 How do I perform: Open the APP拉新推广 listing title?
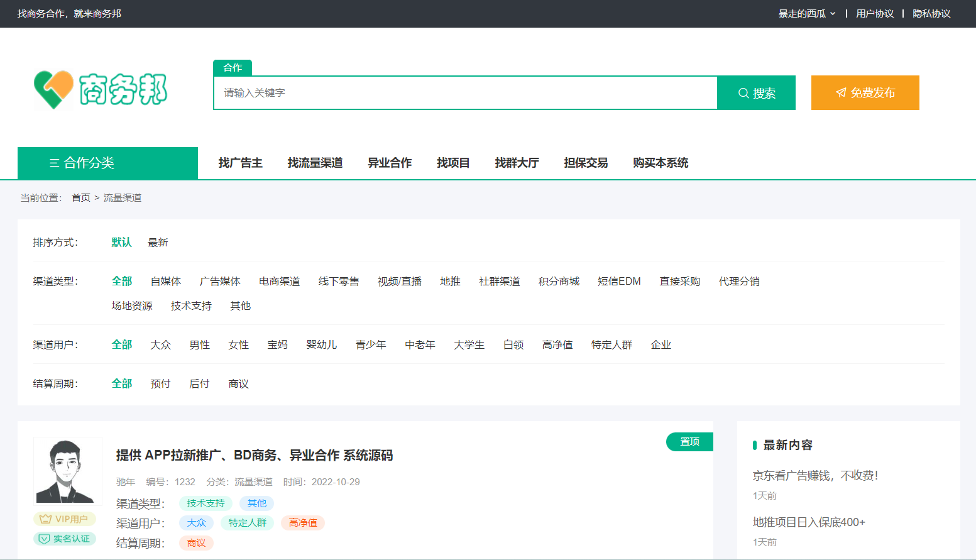[255, 455]
